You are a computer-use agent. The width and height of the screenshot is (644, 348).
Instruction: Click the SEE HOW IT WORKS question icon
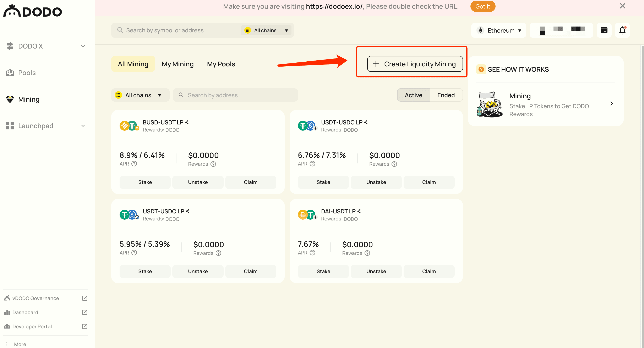tap(481, 69)
